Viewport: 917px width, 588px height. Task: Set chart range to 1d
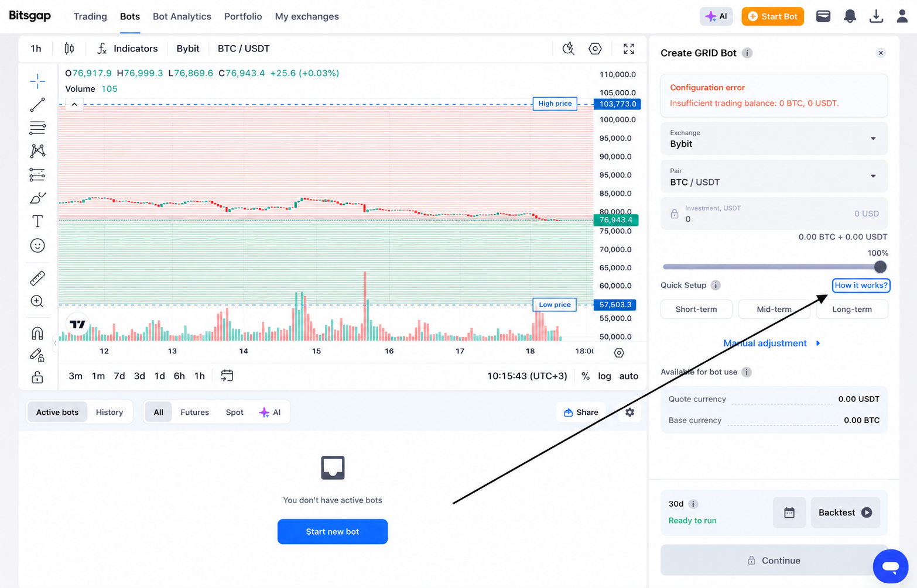pos(159,376)
